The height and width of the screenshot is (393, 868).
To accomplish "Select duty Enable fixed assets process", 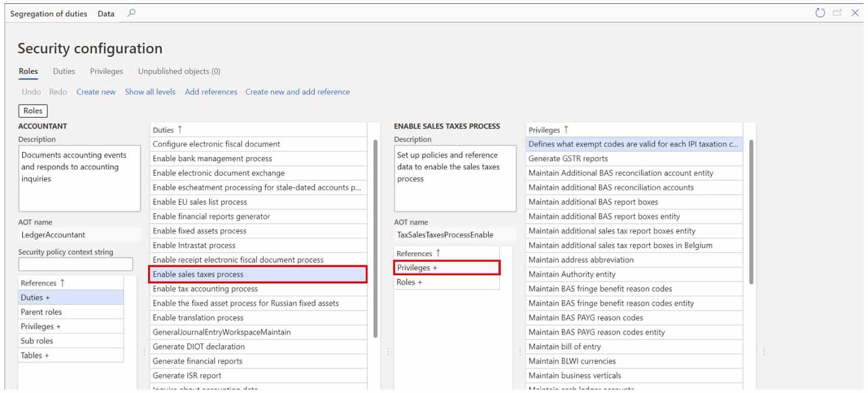I will coord(258,231).
